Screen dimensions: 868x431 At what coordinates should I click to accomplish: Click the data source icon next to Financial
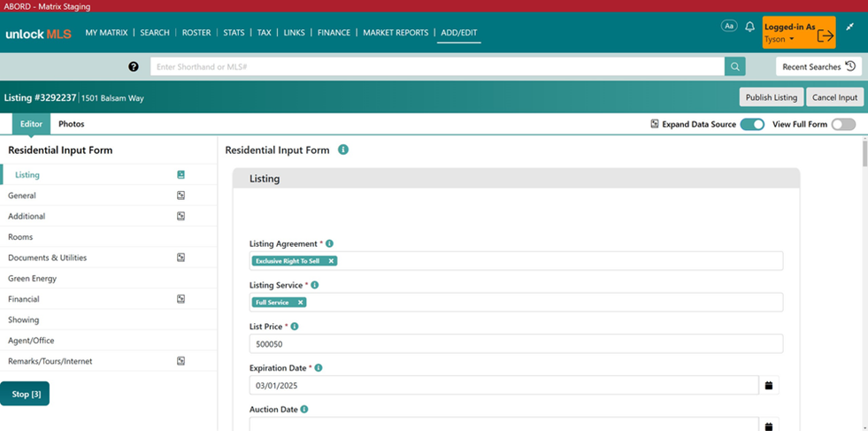(181, 299)
